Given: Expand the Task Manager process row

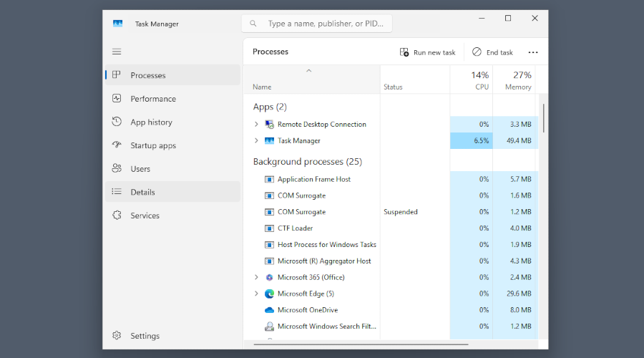Looking at the screenshot, I should coord(256,140).
